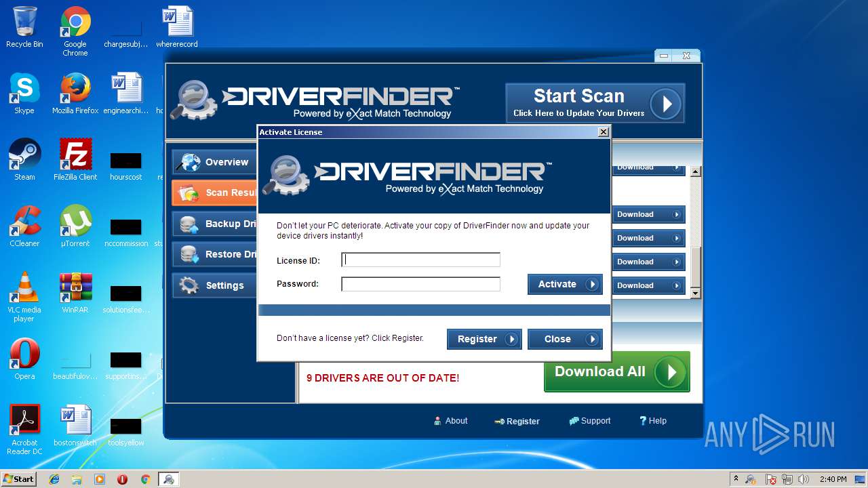This screenshot has height=488, width=868.
Task: Open the nccommission desktop file
Action: [x=126, y=232]
